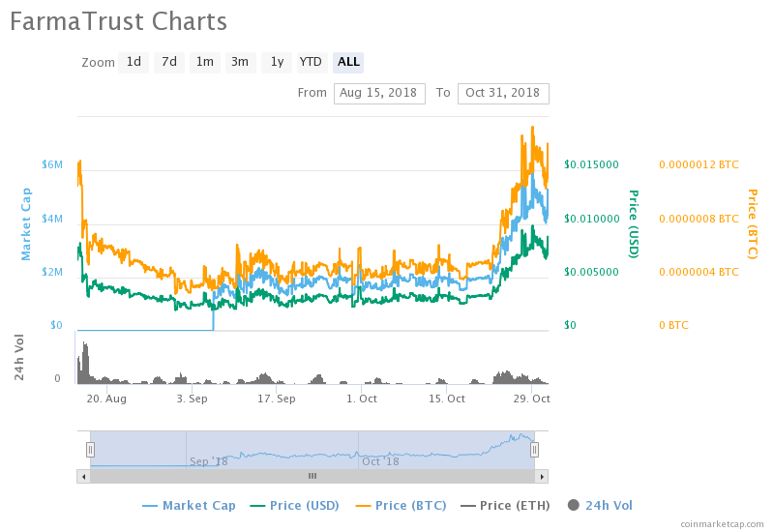The height and width of the screenshot is (532, 774).
Task: Click the navigator scrollbar grip
Action: (313, 476)
